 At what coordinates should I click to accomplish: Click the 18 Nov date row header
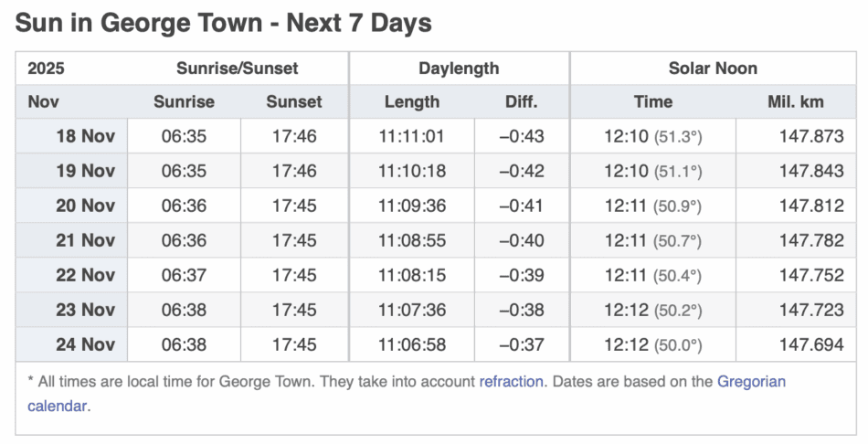pyautogui.click(x=85, y=137)
